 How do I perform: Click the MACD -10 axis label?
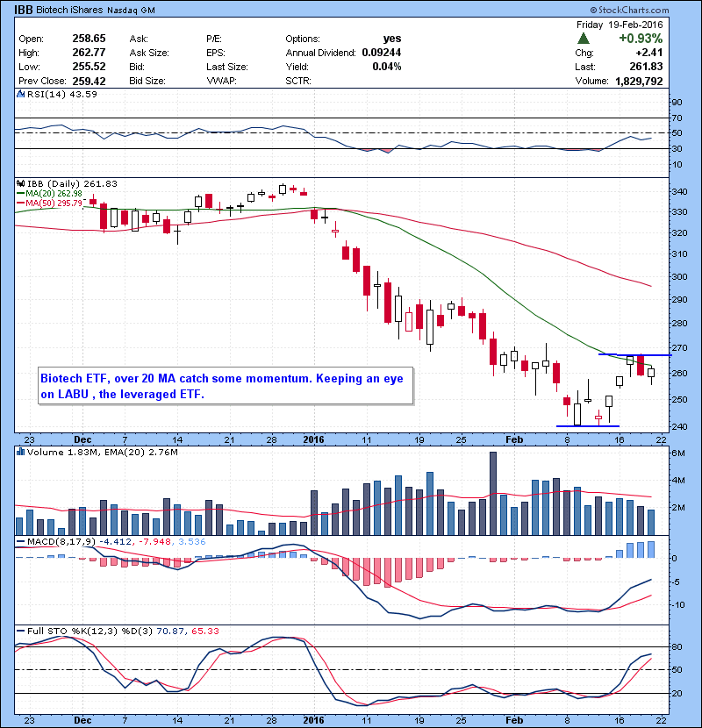[679, 604]
